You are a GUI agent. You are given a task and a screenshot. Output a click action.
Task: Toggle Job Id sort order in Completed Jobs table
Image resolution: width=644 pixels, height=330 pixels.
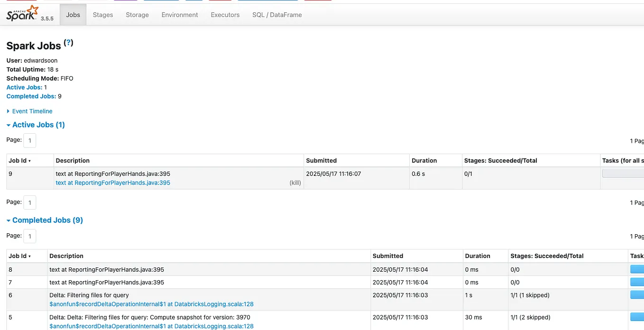pos(18,256)
